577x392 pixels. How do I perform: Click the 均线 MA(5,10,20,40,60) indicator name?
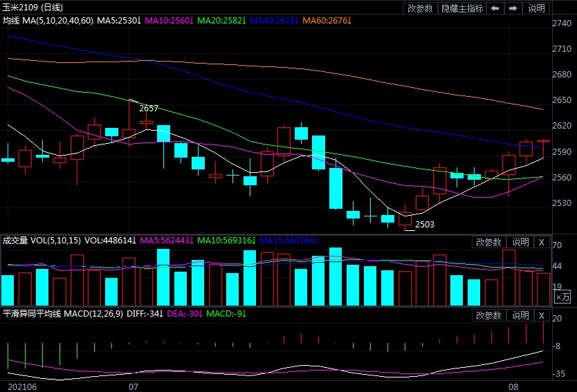[x=47, y=21]
